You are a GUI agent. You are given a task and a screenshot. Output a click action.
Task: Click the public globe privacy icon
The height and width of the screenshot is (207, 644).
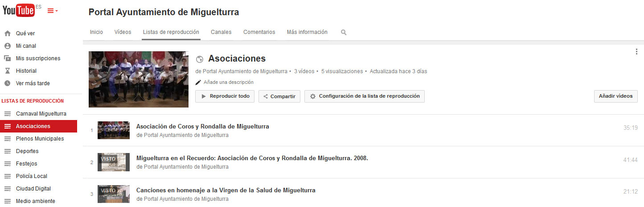[x=200, y=59]
